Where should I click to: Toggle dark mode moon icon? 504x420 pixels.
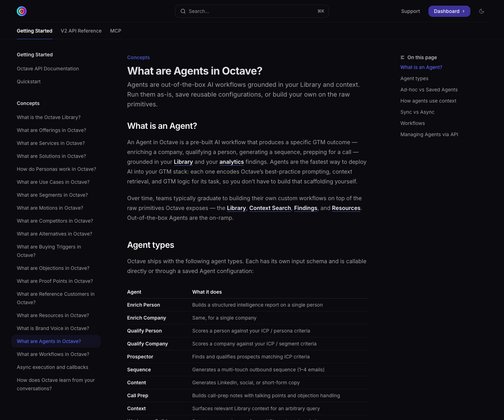[x=482, y=11]
